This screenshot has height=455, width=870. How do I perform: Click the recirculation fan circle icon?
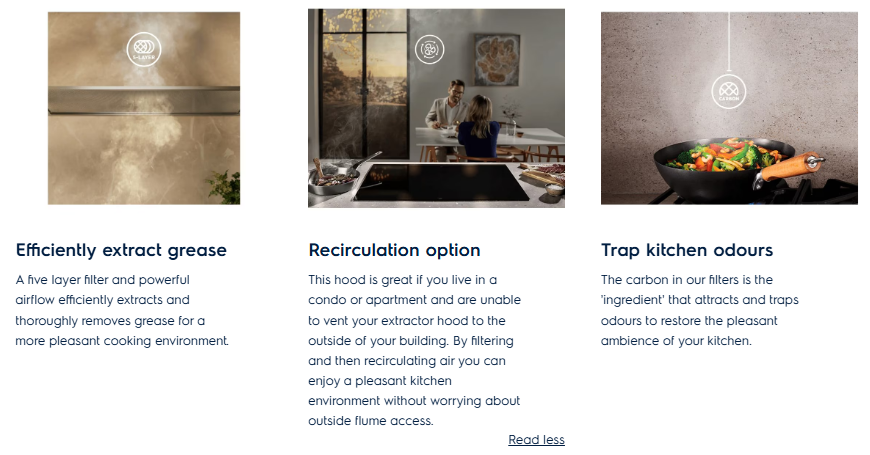coord(429,49)
